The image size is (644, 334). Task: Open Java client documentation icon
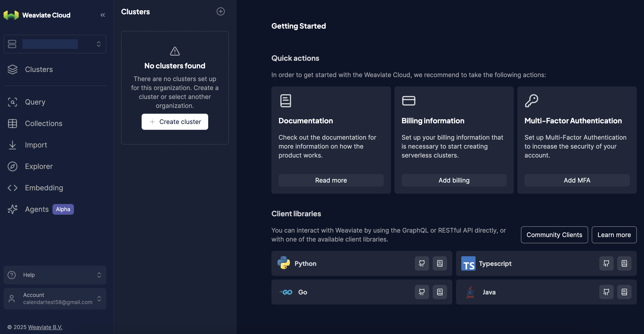(x=624, y=292)
